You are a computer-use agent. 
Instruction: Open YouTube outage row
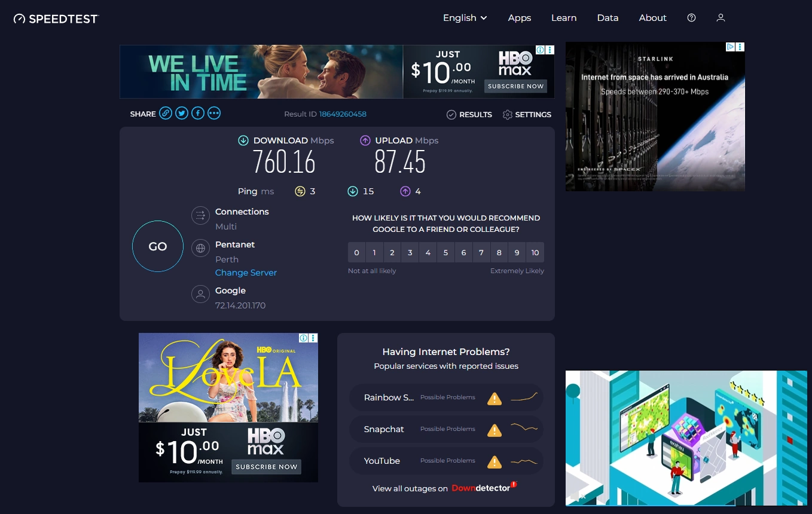tap(446, 461)
